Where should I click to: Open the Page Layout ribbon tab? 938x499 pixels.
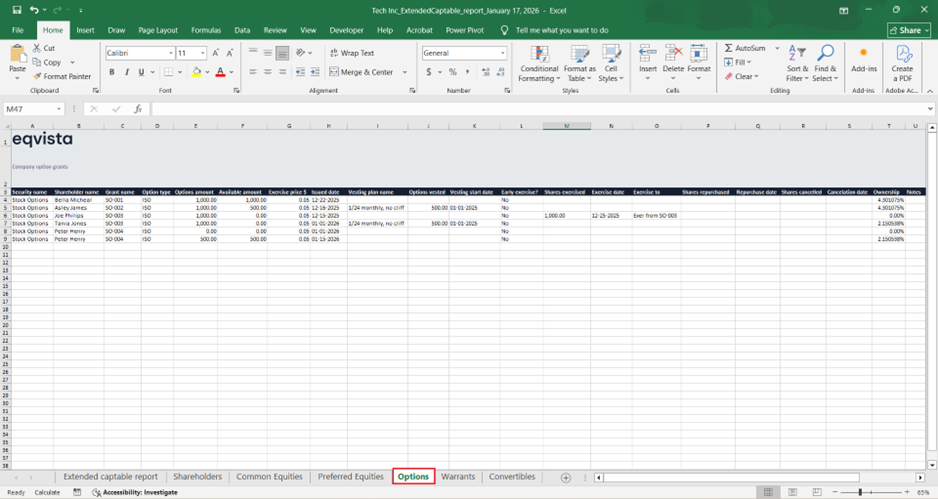coord(158,30)
